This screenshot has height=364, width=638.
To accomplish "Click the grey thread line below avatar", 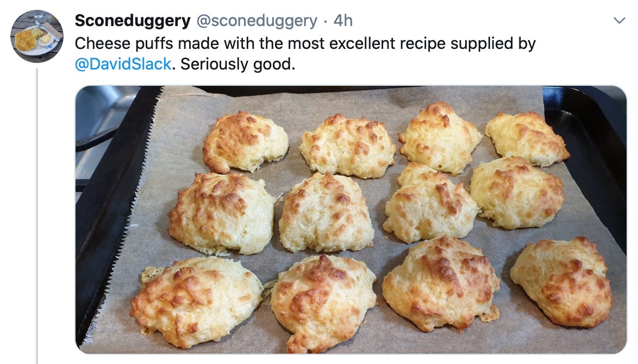I will pos(36,216).
